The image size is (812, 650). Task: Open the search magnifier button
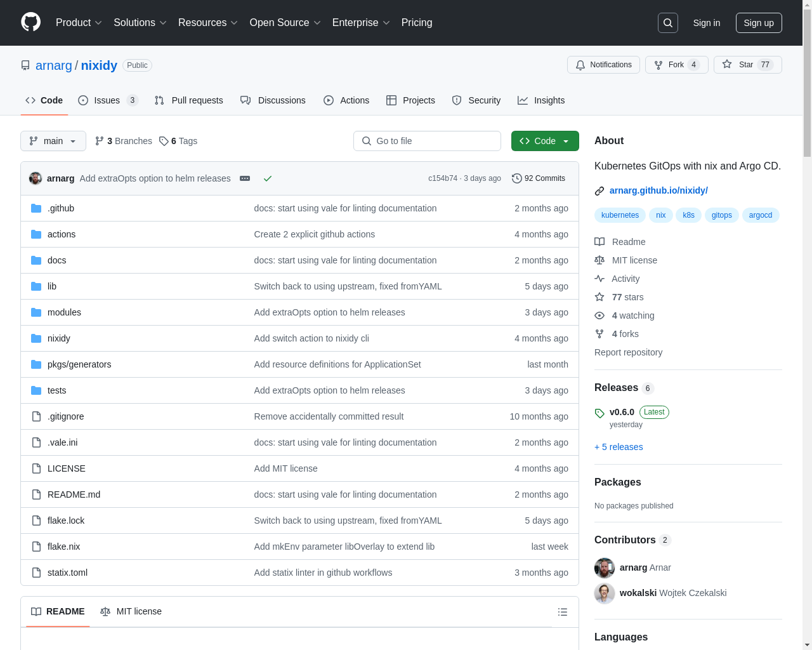(x=668, y=23)
